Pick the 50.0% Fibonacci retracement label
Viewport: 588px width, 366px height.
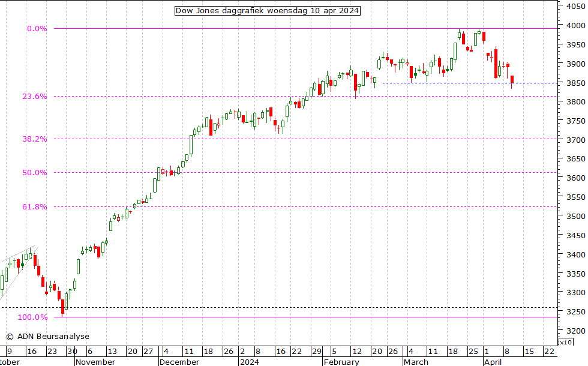35,173
